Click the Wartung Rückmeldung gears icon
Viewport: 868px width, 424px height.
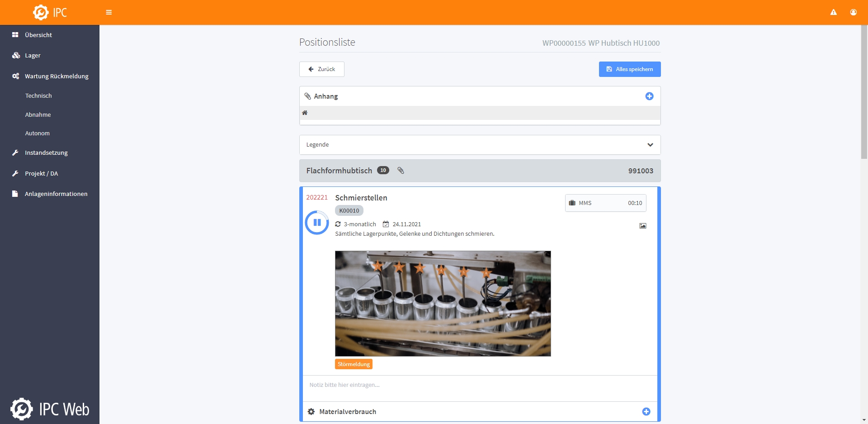(x=16, y=76)
